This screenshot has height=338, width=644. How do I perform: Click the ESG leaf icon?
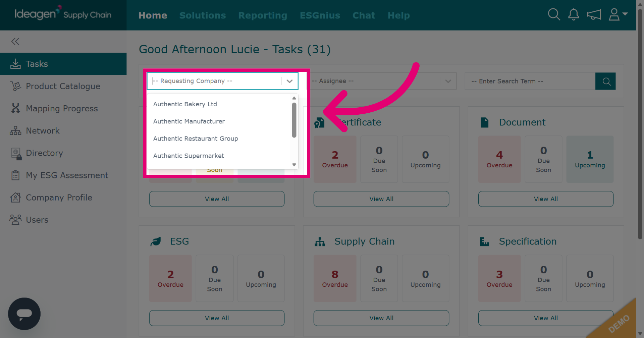pos(156,241)
